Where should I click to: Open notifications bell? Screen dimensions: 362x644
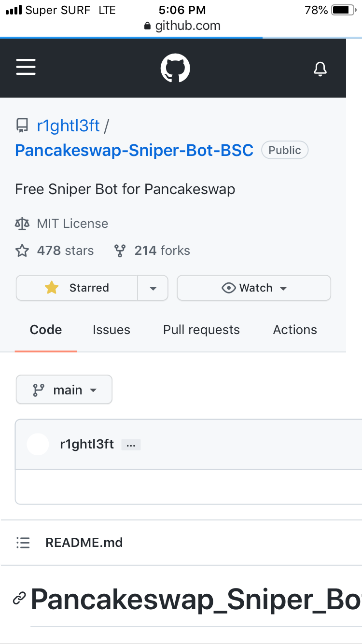pos(320,69)
